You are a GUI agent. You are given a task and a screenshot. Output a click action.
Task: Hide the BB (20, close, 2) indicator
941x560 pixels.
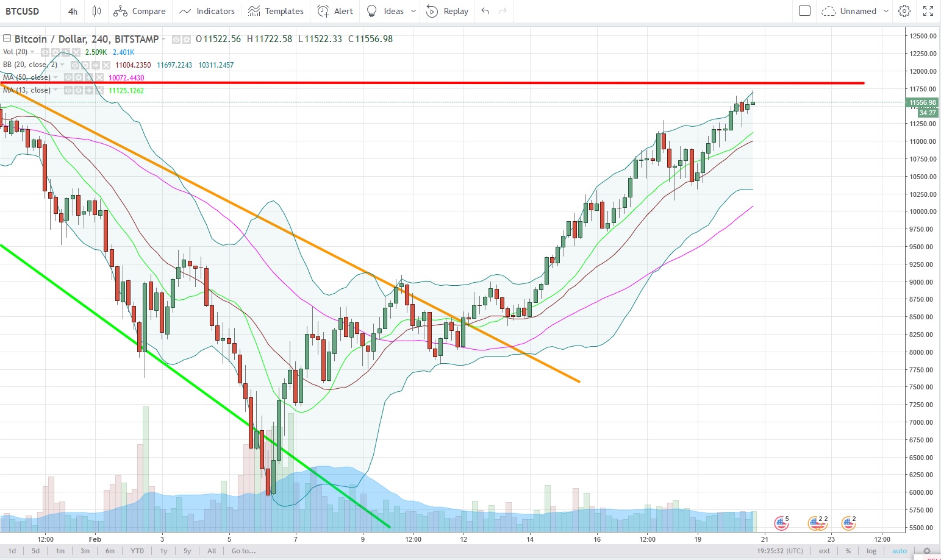click(75, 65)
